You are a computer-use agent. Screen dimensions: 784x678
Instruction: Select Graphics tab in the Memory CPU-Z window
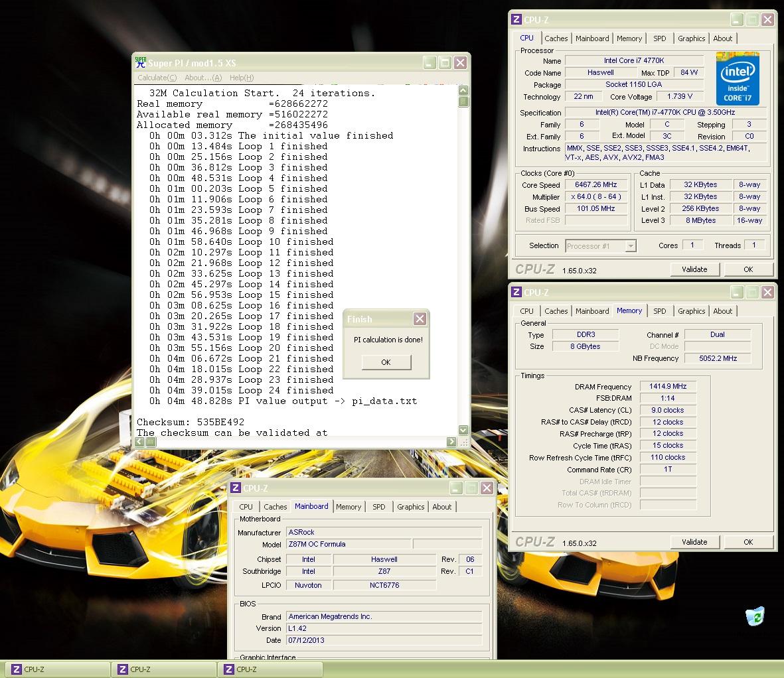[x=692, y=311]
